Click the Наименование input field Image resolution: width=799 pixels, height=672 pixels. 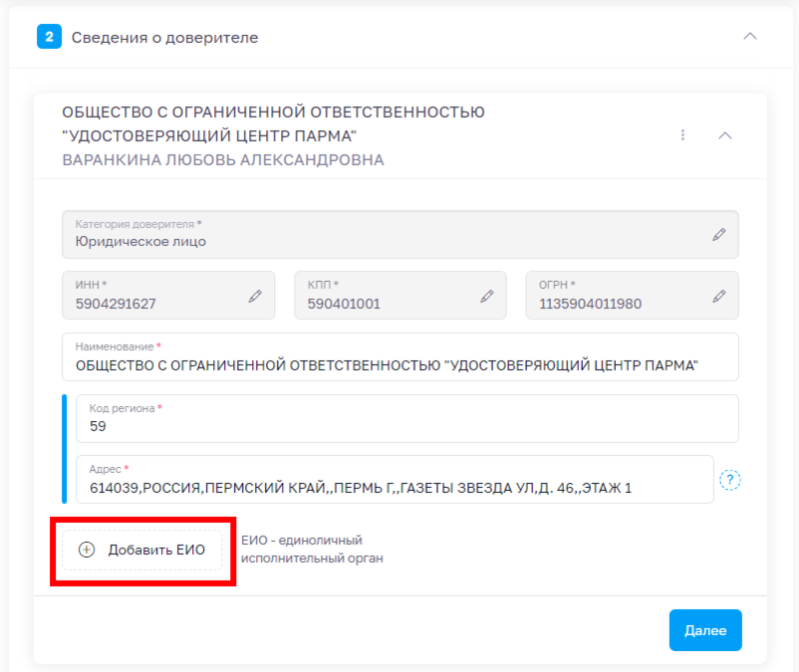pos(399,356)
